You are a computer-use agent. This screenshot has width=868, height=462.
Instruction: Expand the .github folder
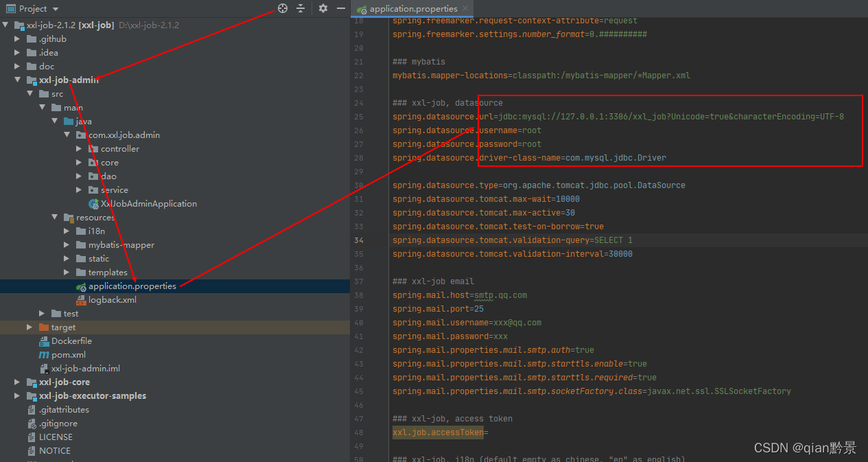18,39
